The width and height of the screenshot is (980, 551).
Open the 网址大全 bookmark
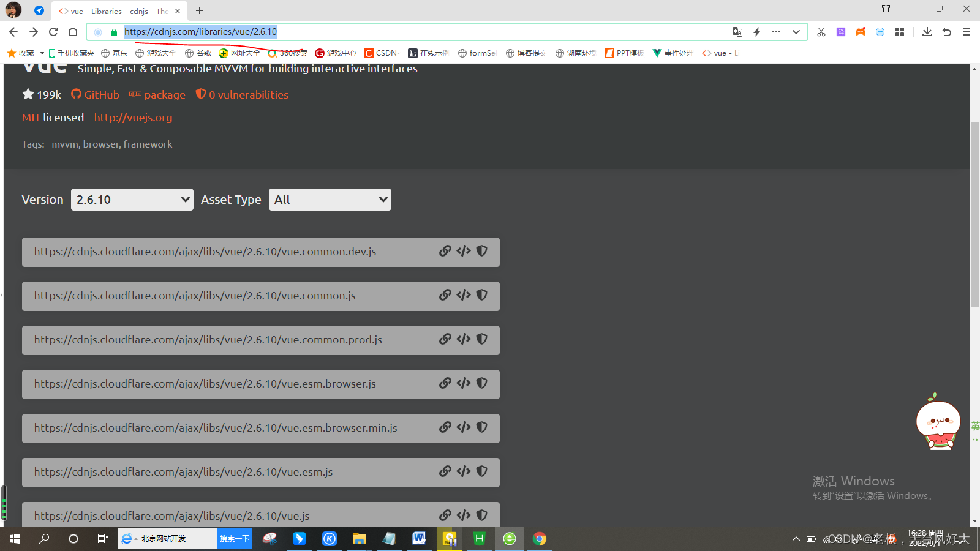tap(240, 53)
